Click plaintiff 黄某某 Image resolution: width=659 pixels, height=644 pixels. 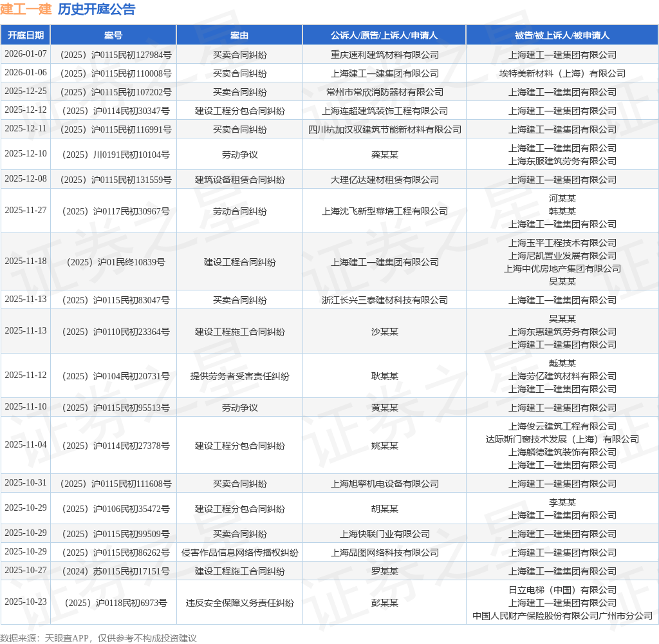[x=385, y=408]
